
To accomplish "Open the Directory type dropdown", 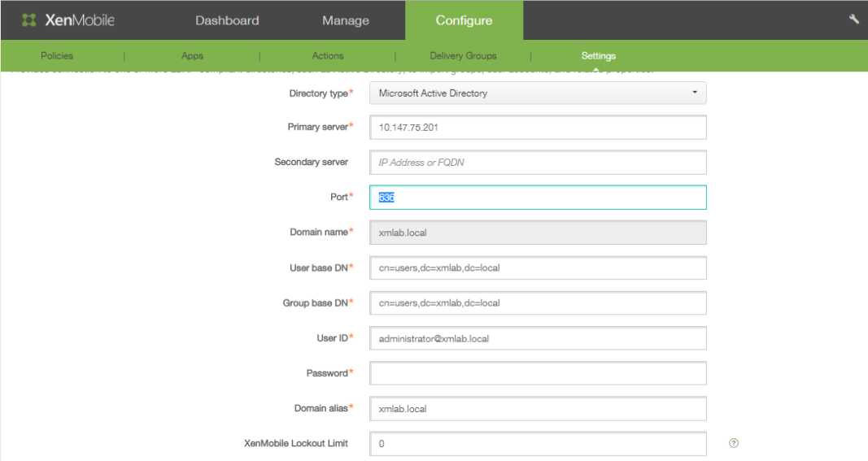I will pos(537,94).
